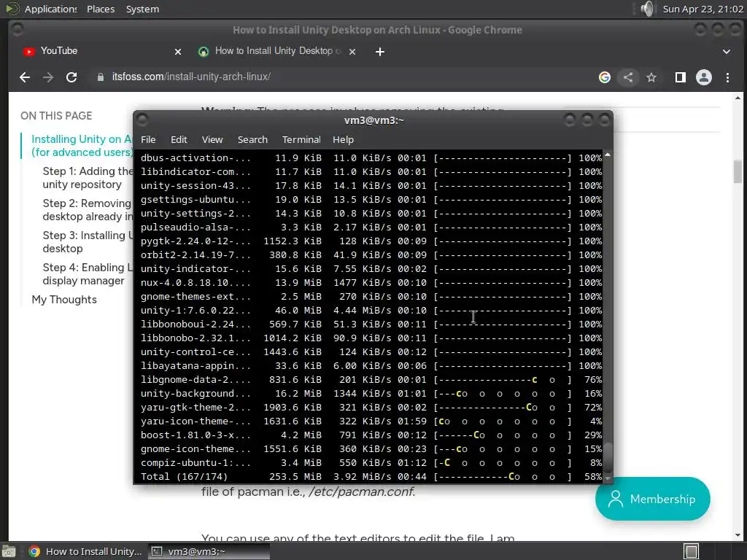Click the Chrome window title bar text
This screenshot has height=560, width=747.
377,30
